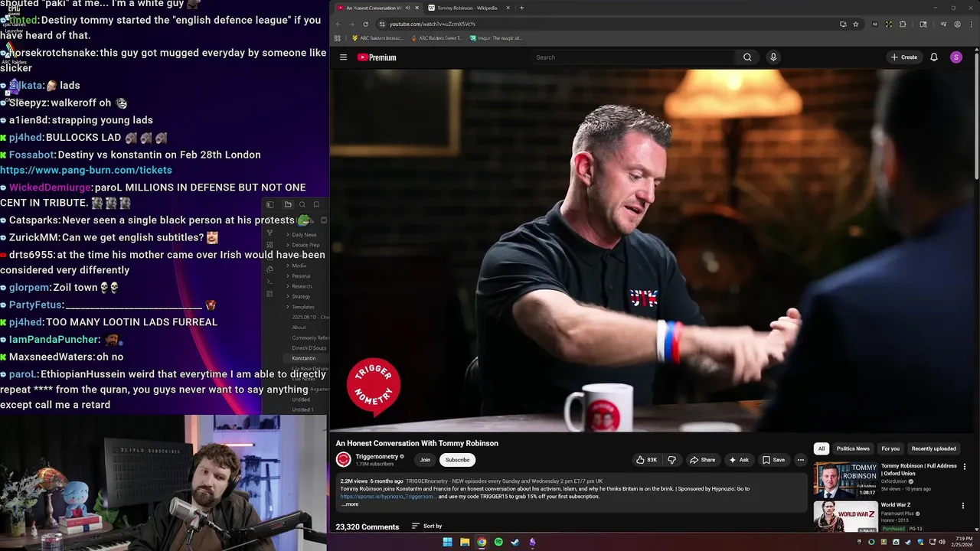Image resolution: width=980 pixels, height=551 pixels.
Task: Expand the Debate Prep folder in Obsidian
Action: pos(305,245)
